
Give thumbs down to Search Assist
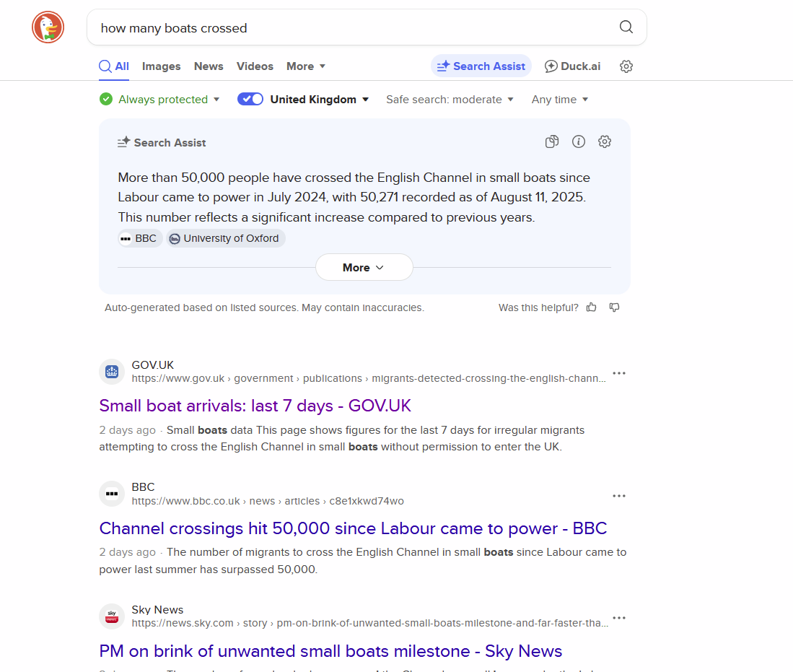(x=614, y=307)
